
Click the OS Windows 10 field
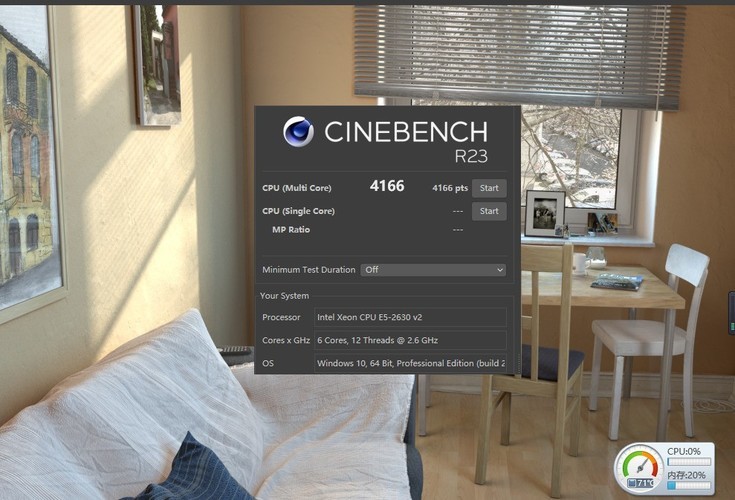(x=410, y=363)
